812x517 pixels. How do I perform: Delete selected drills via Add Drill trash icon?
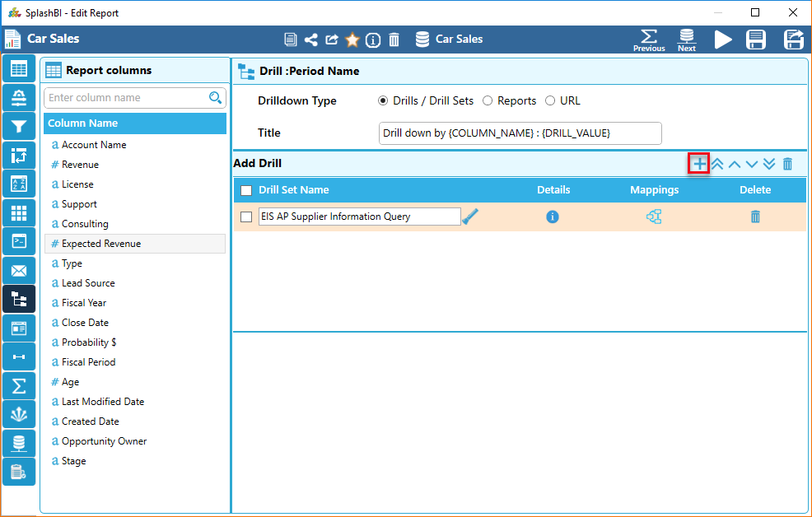787,164
